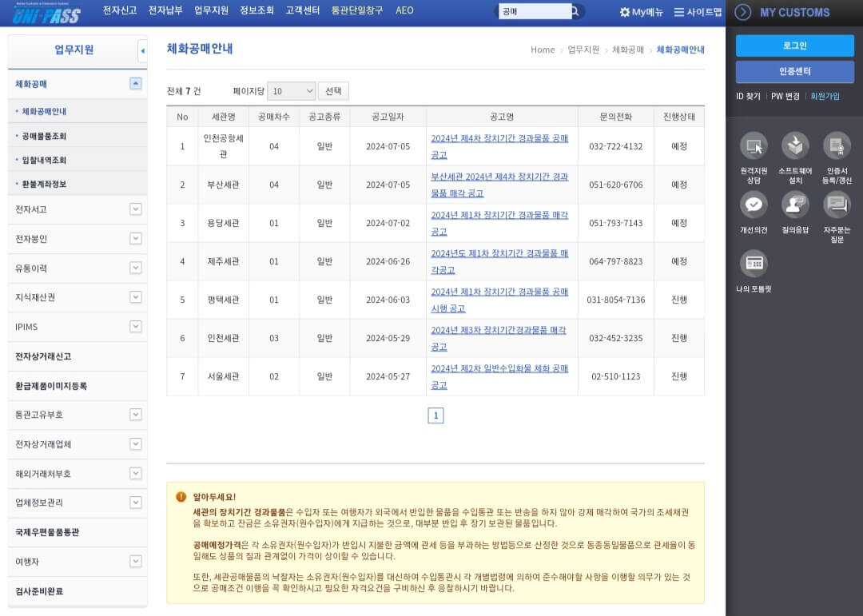The width and height of the screenshot is (863, 616).
Task: Open the 페이지당 10 dropdown
Action: coord(291,91)
